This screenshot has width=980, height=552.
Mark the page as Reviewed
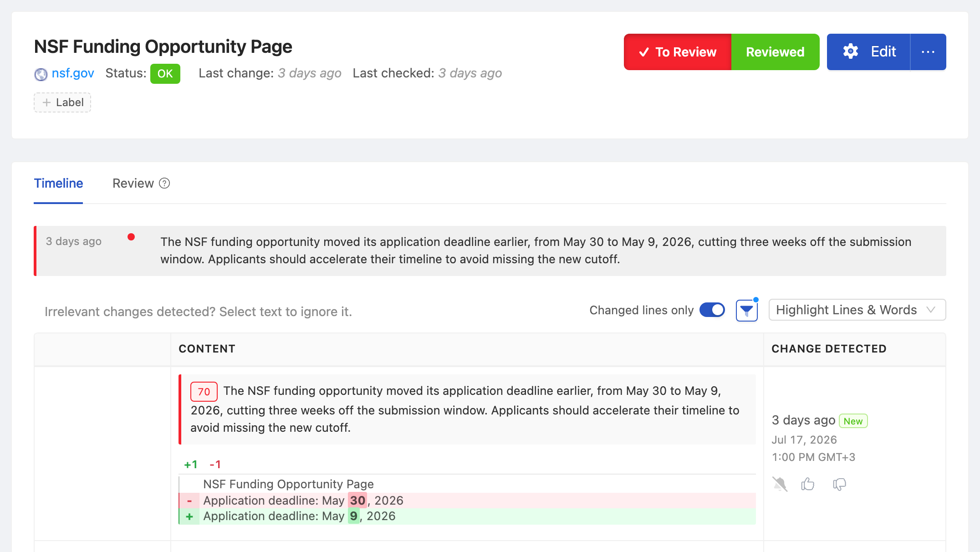[775, 52]
